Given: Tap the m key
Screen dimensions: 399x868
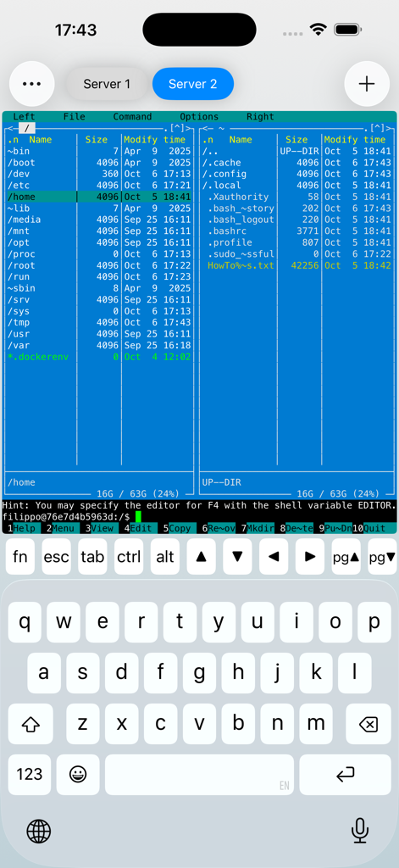Looking at the screenshot, I should pyautogui.click(x=315, y=724).
